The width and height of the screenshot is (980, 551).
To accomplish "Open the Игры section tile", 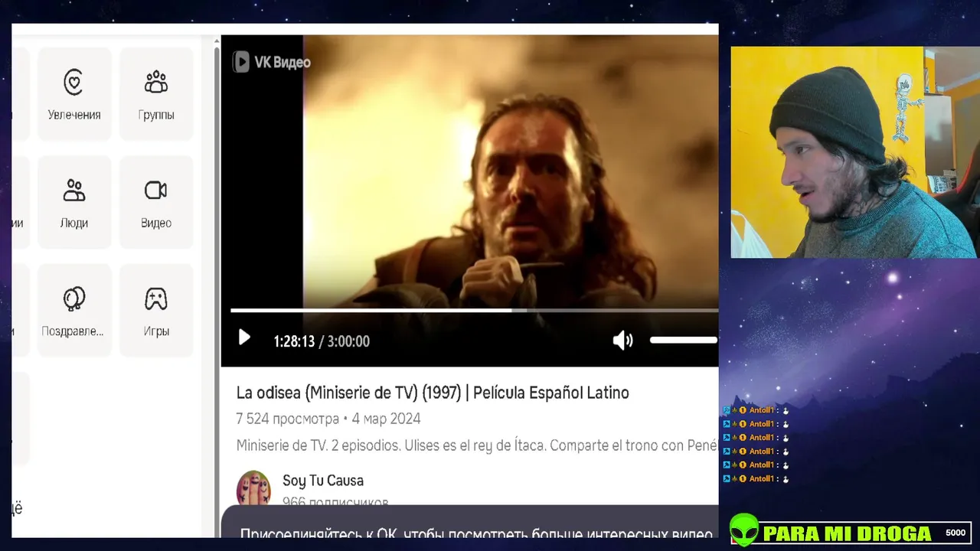I will pos(156,311).
